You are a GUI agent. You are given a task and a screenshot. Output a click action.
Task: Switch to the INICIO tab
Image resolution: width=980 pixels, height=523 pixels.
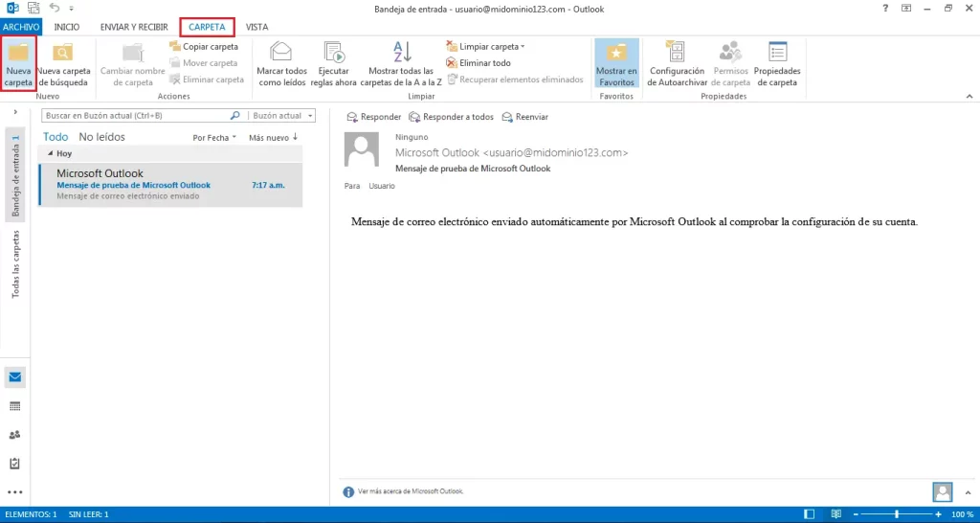[67, 27]
